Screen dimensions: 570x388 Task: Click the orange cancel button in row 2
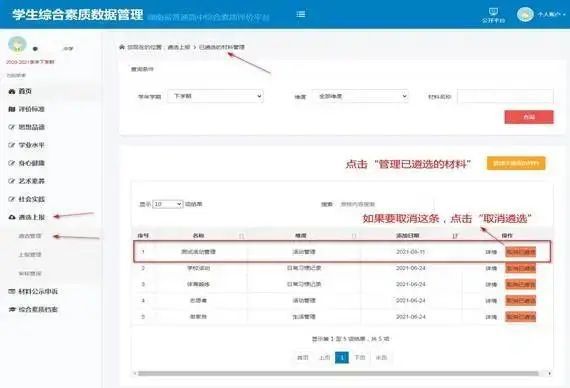[x=521, y=268]
